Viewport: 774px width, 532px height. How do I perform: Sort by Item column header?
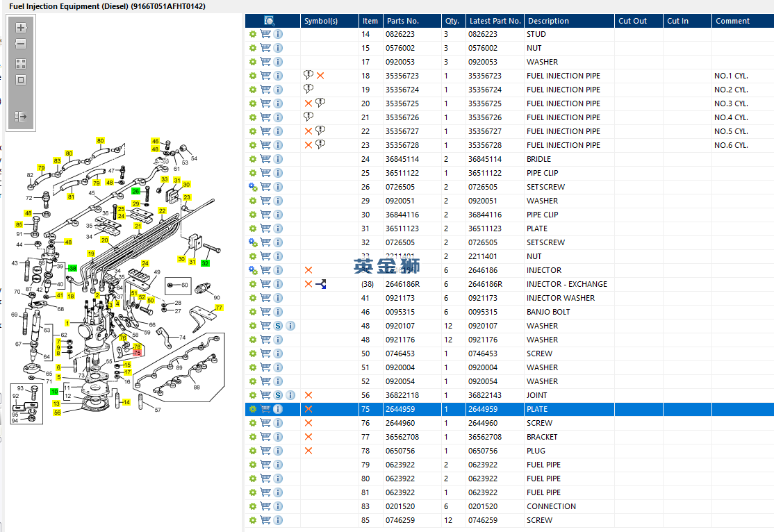(370, 21)
